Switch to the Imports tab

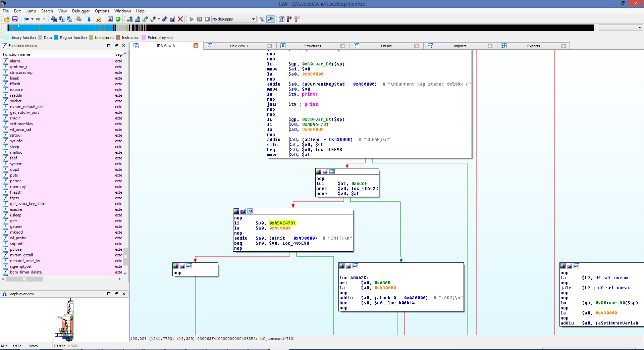(x=460, y=46)
